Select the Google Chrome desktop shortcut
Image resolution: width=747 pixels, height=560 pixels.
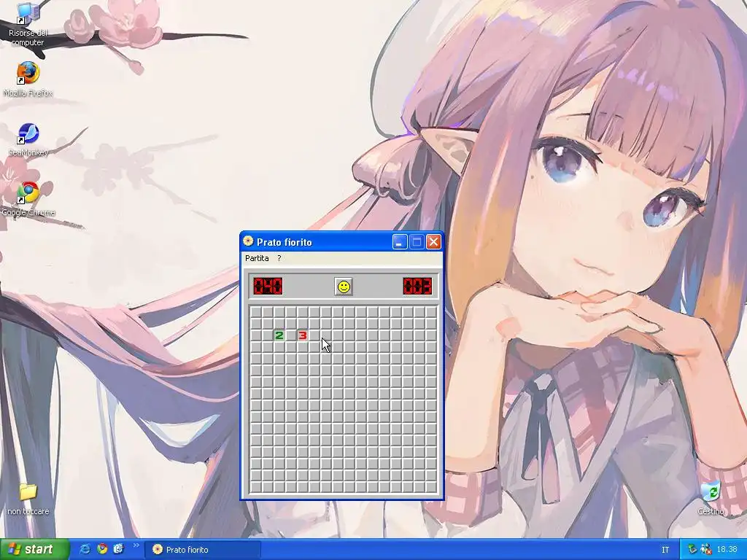click(x=28, y=199)
